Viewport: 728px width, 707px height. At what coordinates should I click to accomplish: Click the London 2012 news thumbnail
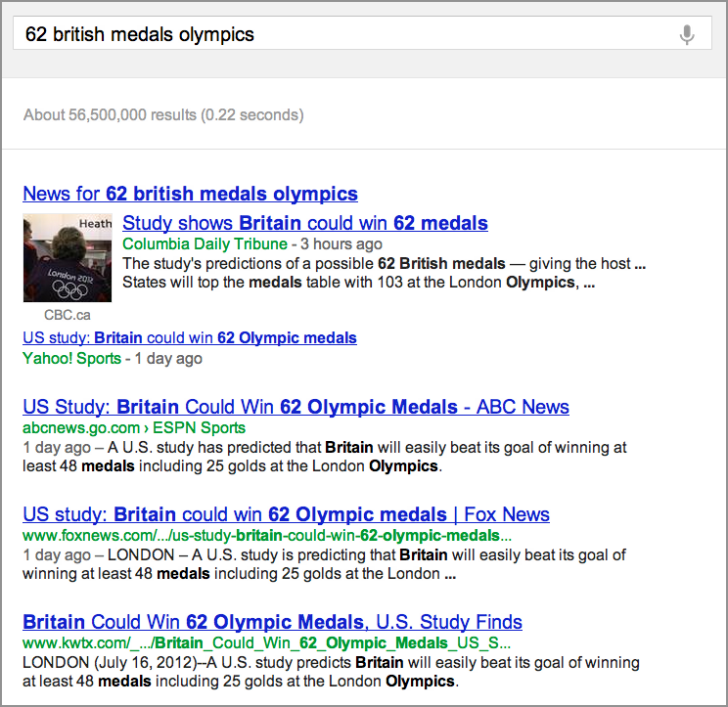[68, 257]
